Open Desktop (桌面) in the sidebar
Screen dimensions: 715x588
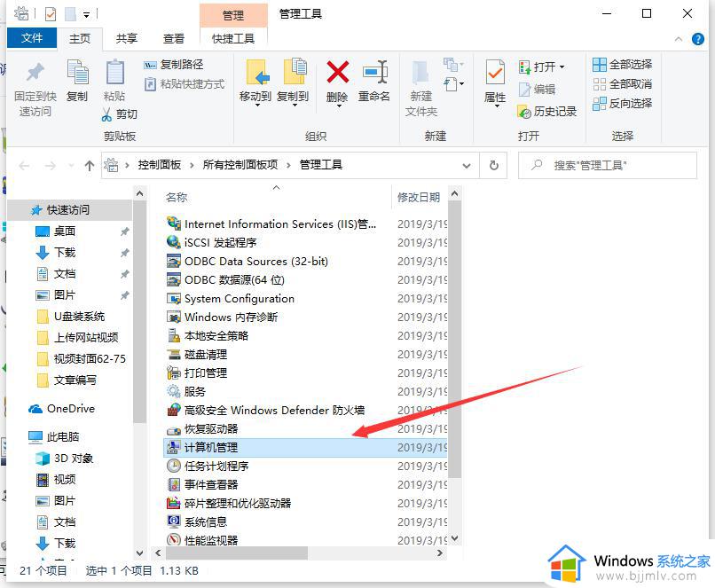point(64,231)
